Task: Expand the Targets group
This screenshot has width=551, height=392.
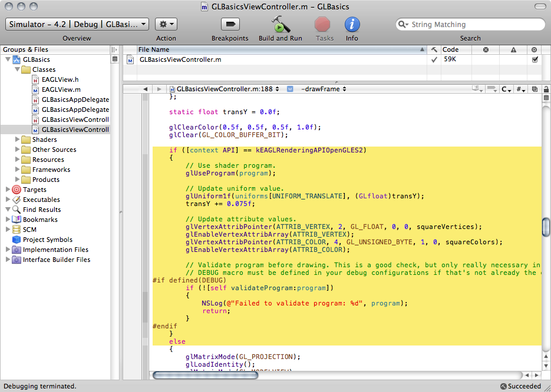Action: (8, 190)
